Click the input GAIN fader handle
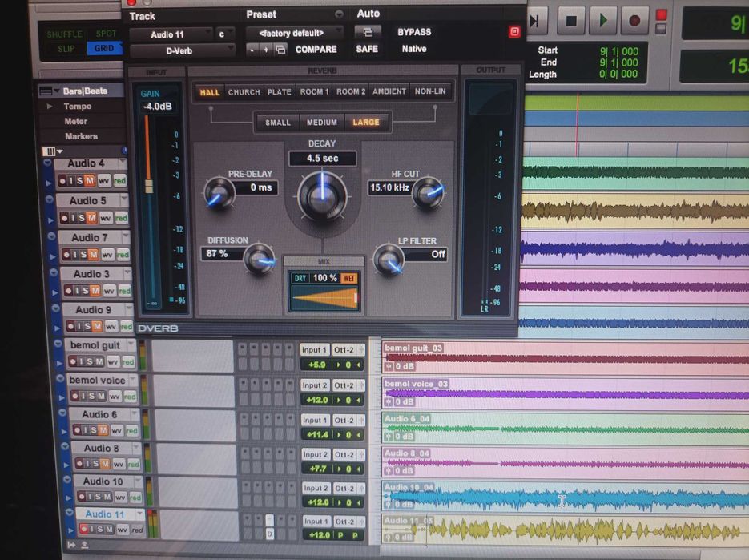This screenshot has height=560, width=749. [x=148, y=187]
